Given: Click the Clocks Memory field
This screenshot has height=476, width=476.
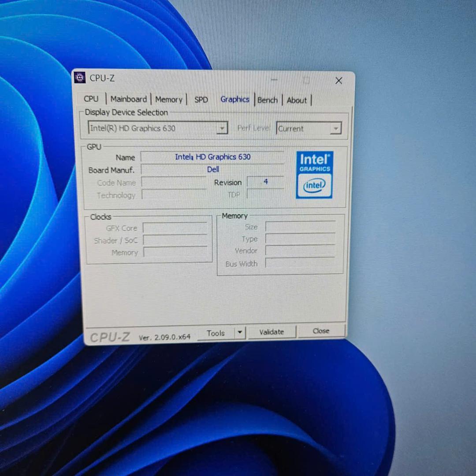Looking at the screenshot, I should click(175, 252).
